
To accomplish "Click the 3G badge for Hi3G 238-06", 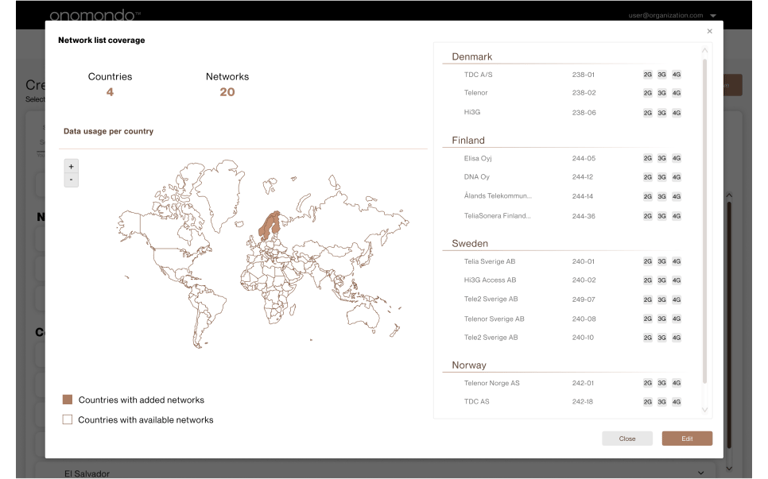I will (662, 113).
